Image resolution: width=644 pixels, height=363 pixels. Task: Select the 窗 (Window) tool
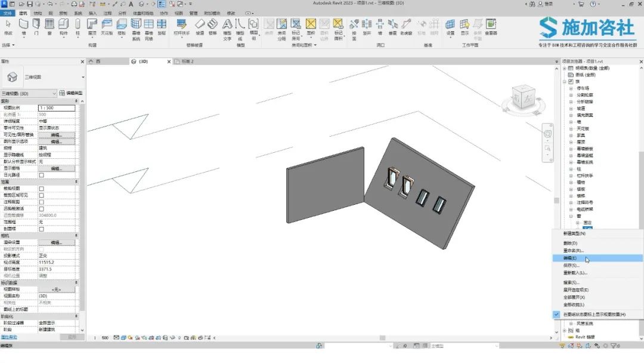point(49,27)
